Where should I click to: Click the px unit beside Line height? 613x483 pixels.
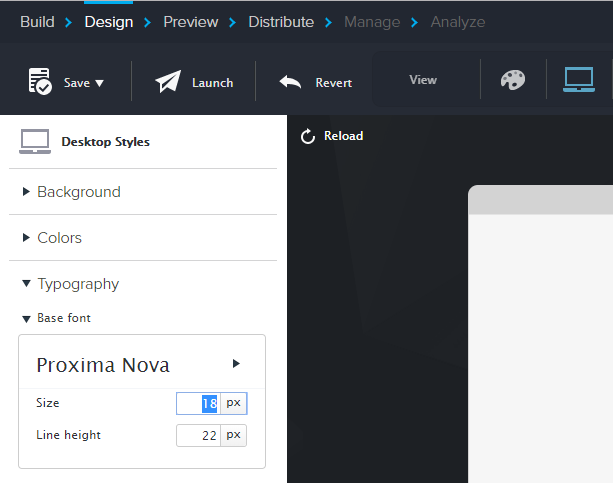tap(233, 435)
